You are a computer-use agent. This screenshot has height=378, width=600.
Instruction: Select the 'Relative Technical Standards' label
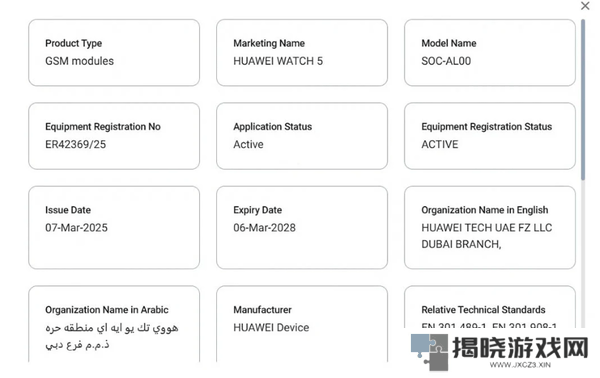click(483, 310)
